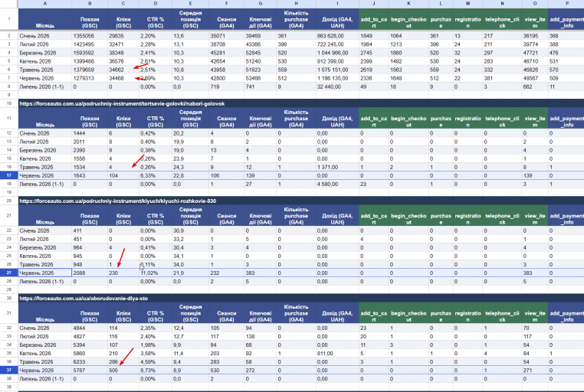Click cell with value 48567
The image size is (584, 392).
pyautogui.click(x=534, y=78)
